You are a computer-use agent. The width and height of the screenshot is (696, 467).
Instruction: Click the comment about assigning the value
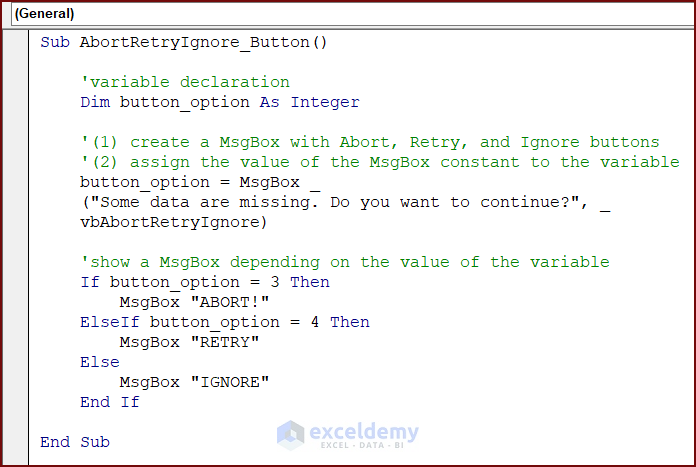[x=380, y=162]
